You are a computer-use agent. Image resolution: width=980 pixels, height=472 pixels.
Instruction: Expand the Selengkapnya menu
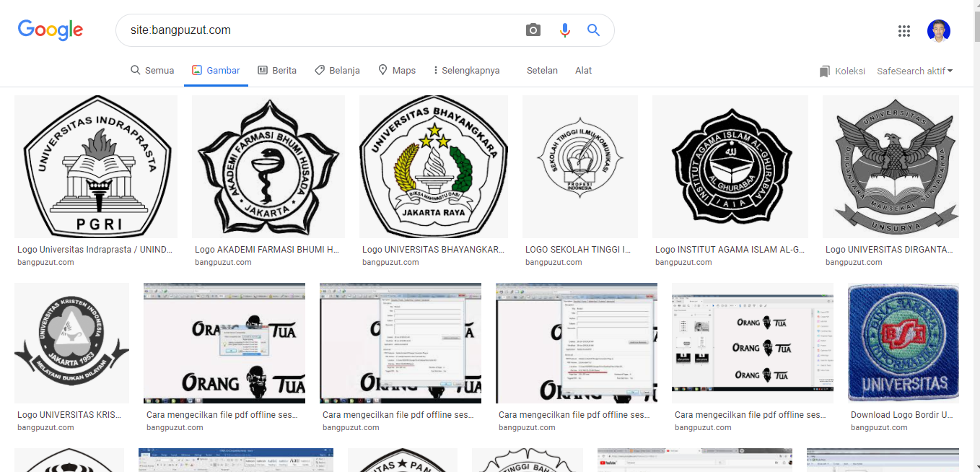tap(466, 71)
